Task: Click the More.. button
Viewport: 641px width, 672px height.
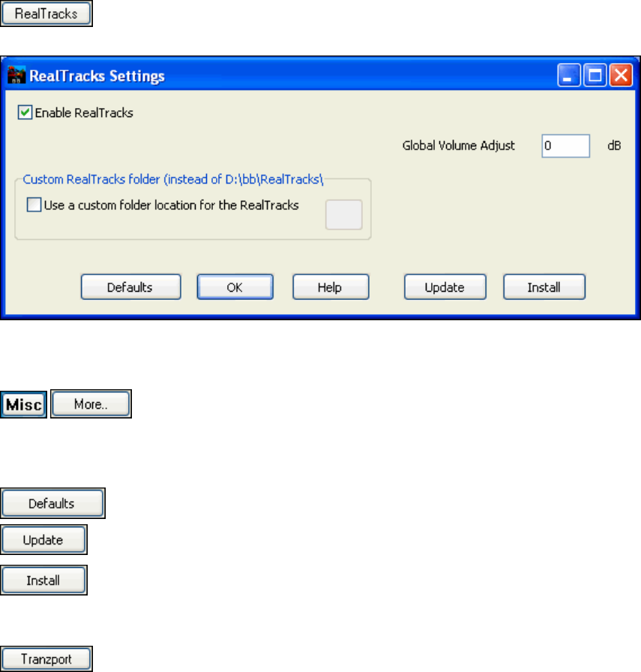Action: [x=91, y=404]
